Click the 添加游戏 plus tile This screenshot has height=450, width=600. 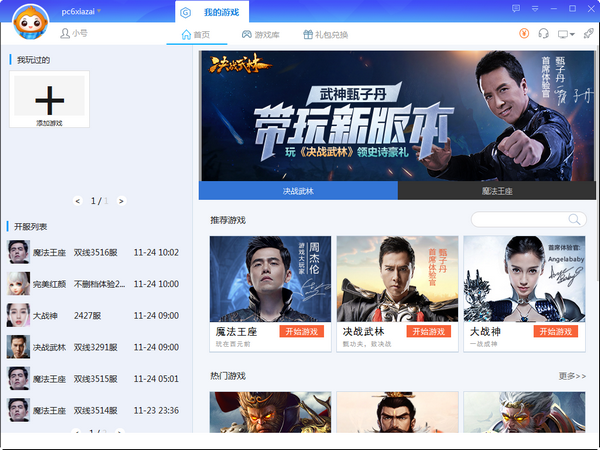pyautogui.click(x=49, y=99)
